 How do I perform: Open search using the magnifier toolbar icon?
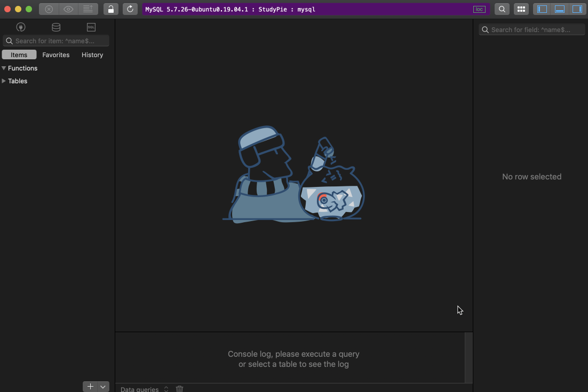pyautogui.click(x=502, y=9)
